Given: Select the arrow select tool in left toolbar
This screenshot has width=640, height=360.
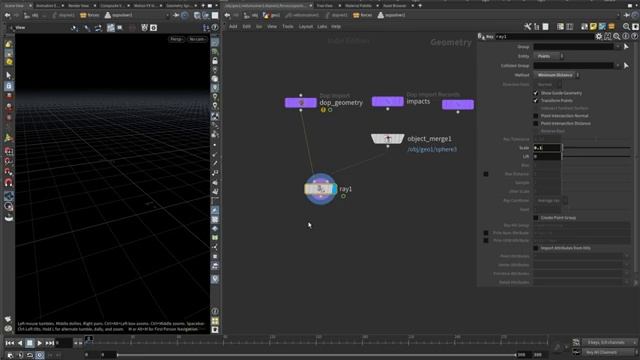Looking at the screenshot, I should (x=9, y=75).
